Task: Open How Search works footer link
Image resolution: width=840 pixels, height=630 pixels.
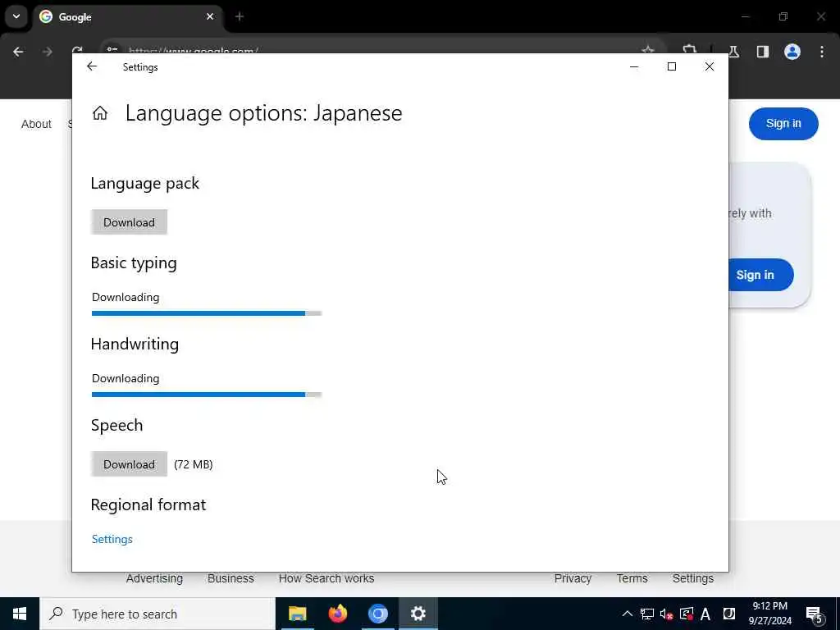Action: 326,578
